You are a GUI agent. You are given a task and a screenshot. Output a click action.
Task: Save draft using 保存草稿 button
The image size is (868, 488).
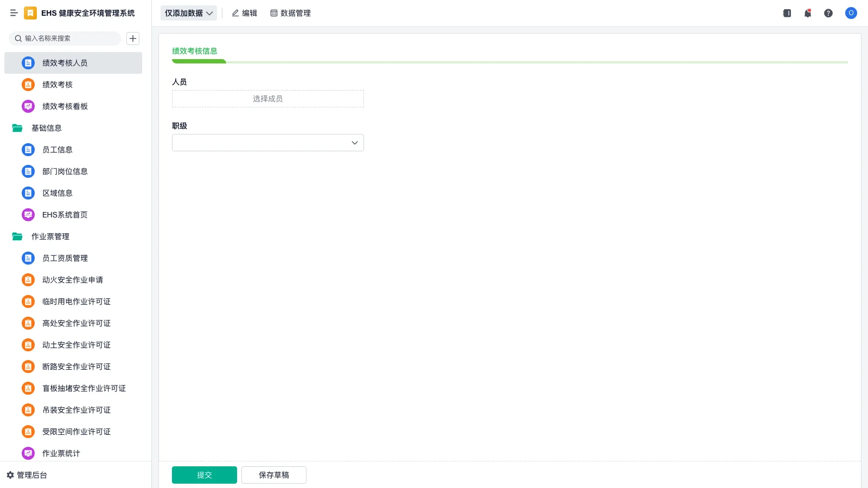[x=273, y=474]
